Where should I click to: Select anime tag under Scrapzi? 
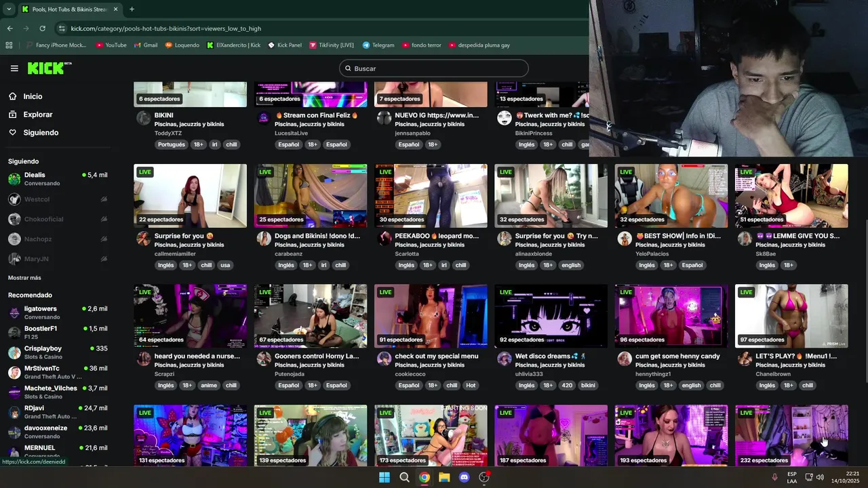[x=209, y=386]
